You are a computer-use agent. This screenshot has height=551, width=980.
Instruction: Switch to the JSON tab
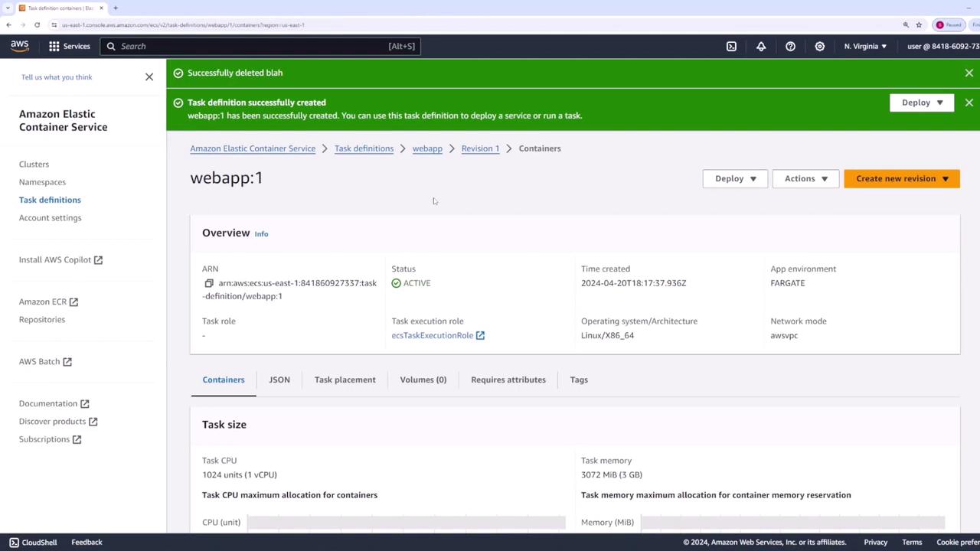[279, 380]
